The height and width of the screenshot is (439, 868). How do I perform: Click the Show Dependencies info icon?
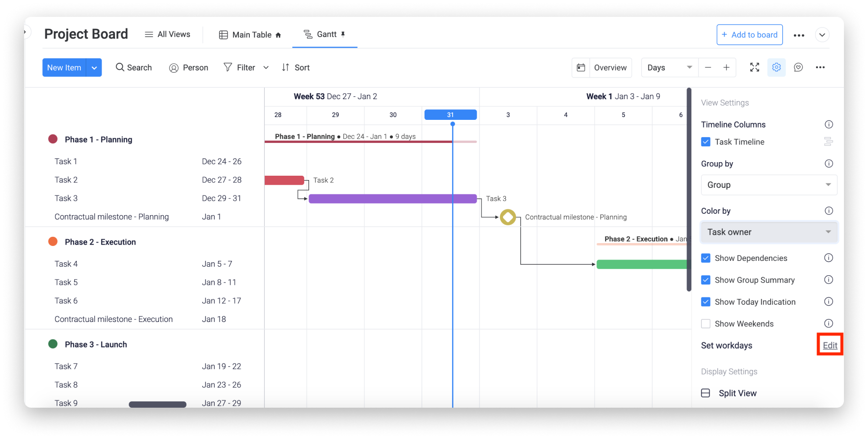pyautogui.click(x=829, y=258)
